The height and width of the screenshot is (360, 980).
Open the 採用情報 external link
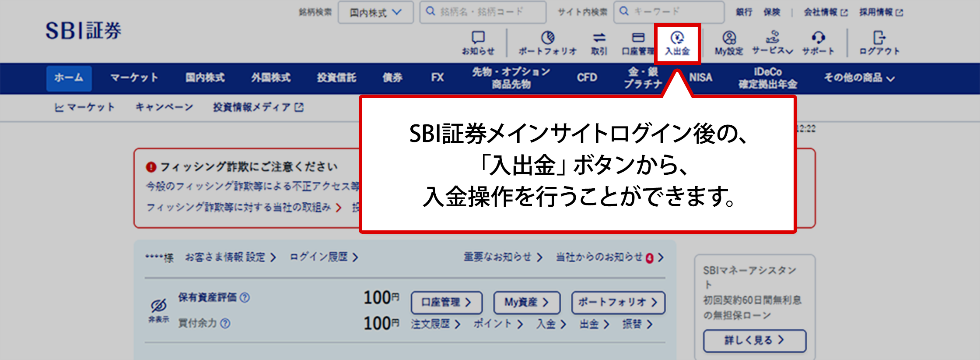[x=881, y=12]
